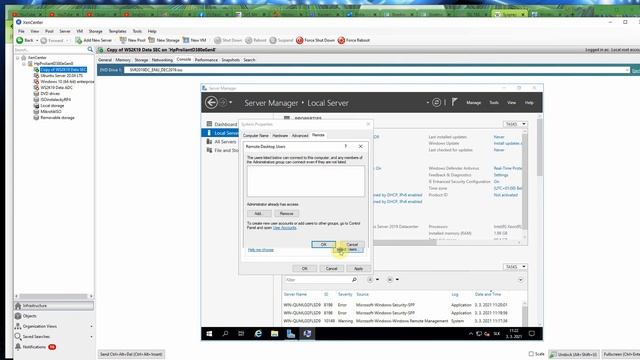Click the Remote Desktop Users list box
Screen dimensions: 640x360
point(305,181)
